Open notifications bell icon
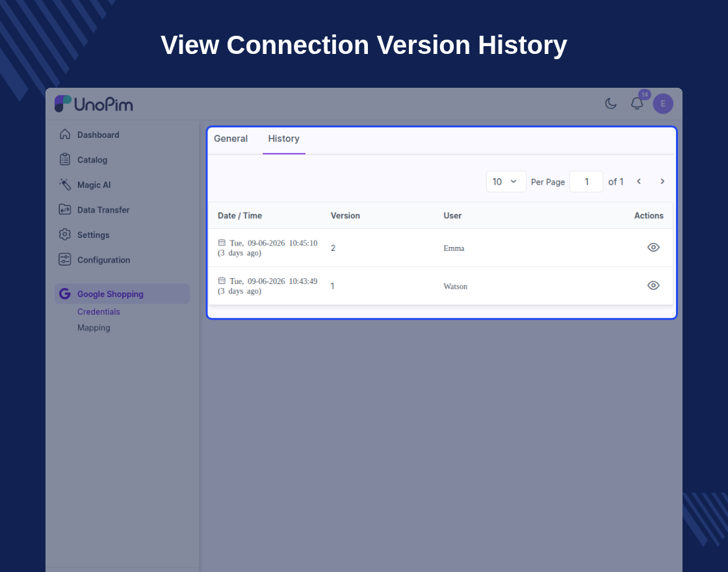This screenshot has width=728, height=572. 636,103
